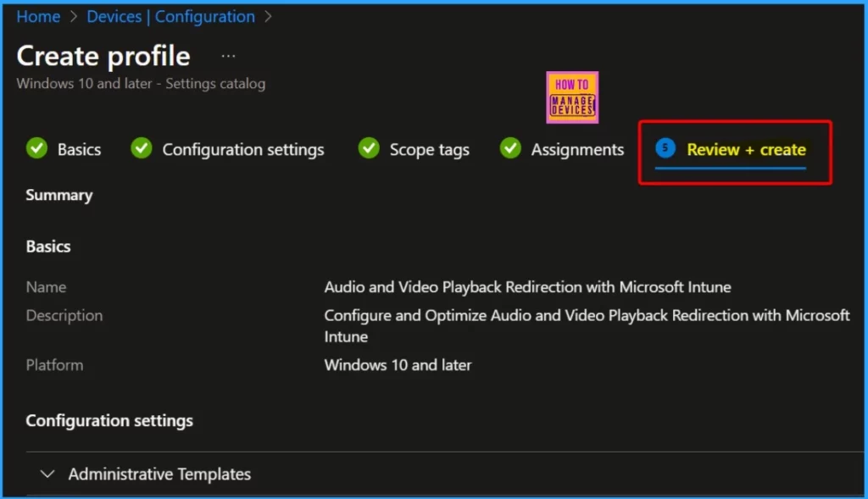
Task: Click the Create profile page title
Action: [x=103, y=56]
